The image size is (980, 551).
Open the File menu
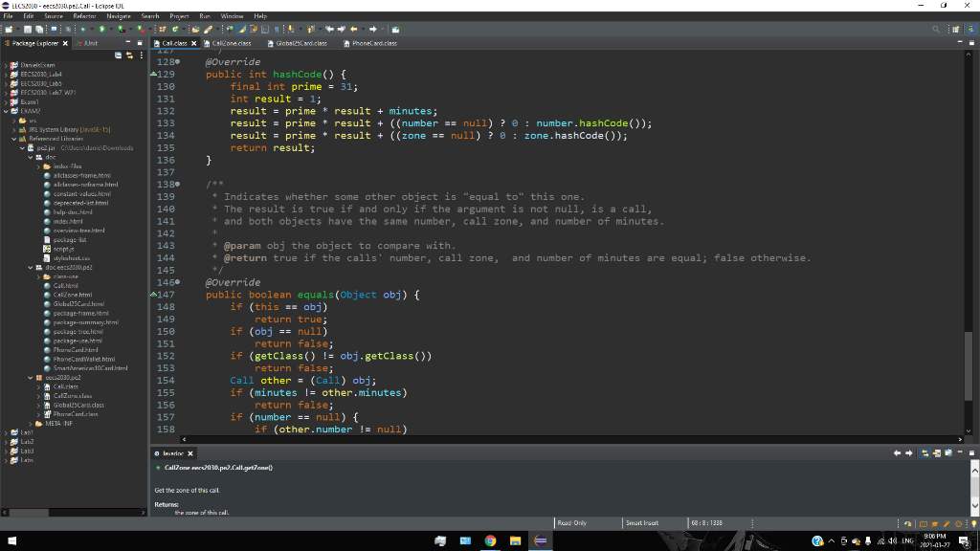pyautogui.click(x=8, y=16)
